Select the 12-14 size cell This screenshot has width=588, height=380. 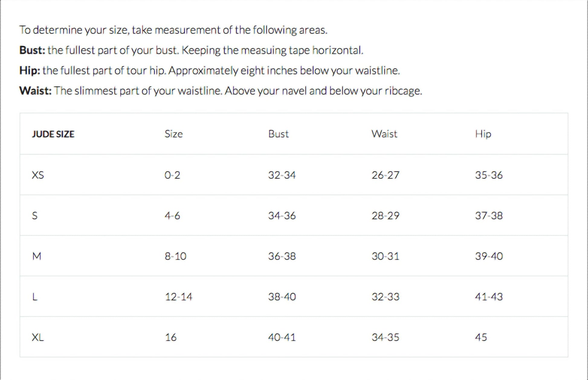[x=179, y=297]
